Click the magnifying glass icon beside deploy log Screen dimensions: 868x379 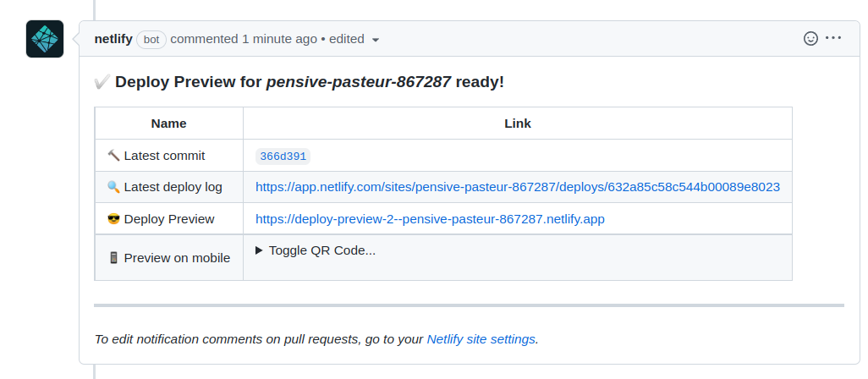pyautogui.click(x=113, y=187)
